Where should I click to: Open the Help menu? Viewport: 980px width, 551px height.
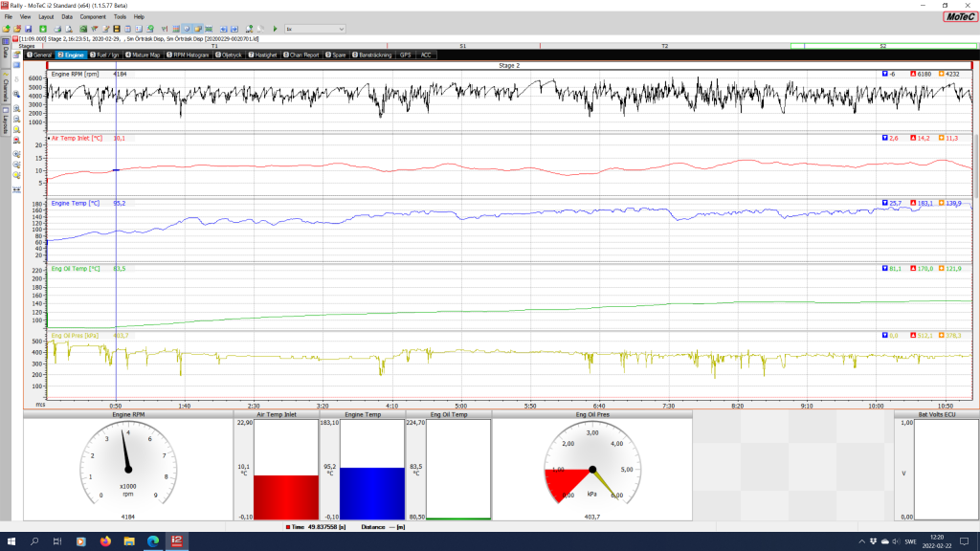tap(139, 17)
